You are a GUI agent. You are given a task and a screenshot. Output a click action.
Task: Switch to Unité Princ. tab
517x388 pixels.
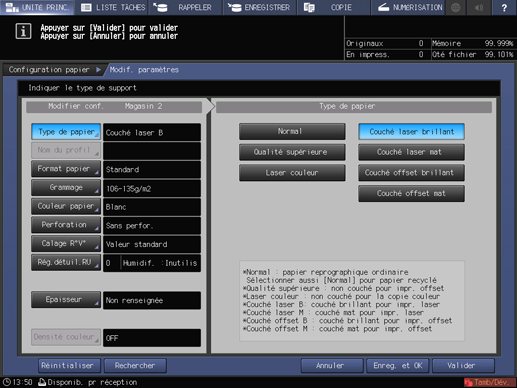[37, 7]
